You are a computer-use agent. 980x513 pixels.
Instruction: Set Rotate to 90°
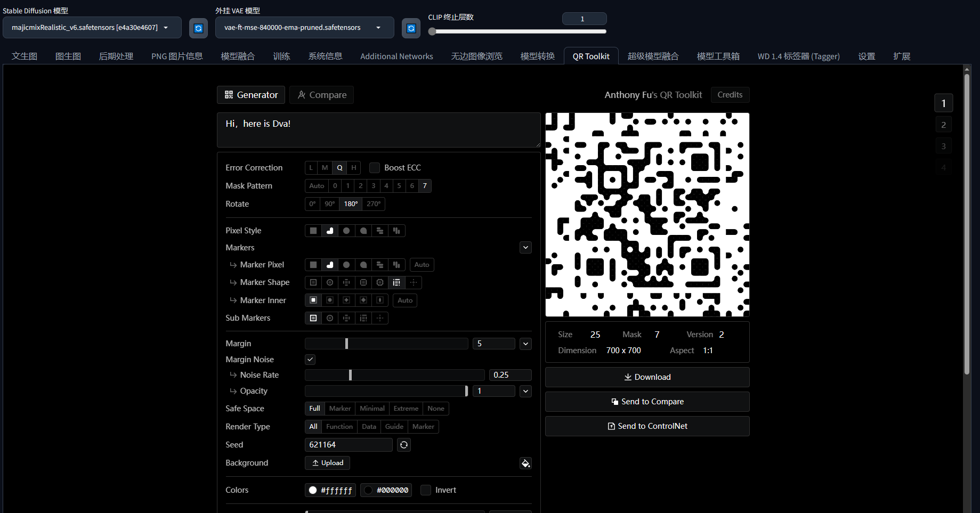(330, 204)
